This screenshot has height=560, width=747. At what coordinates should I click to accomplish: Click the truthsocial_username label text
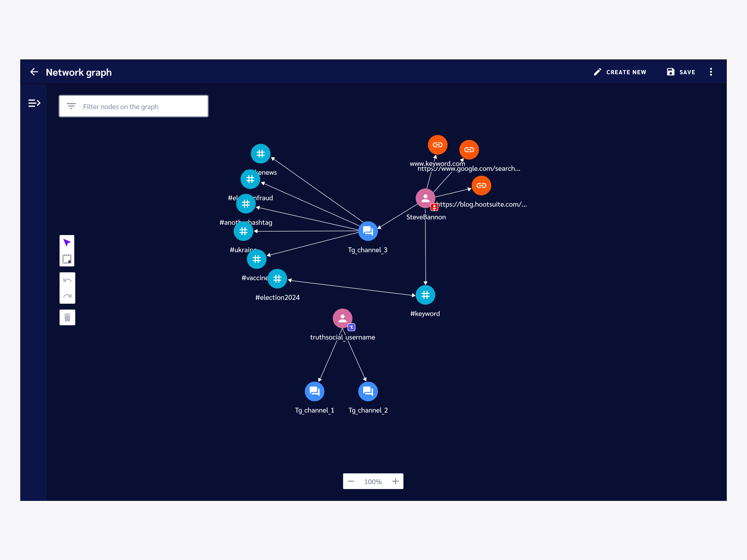(342, 337)
